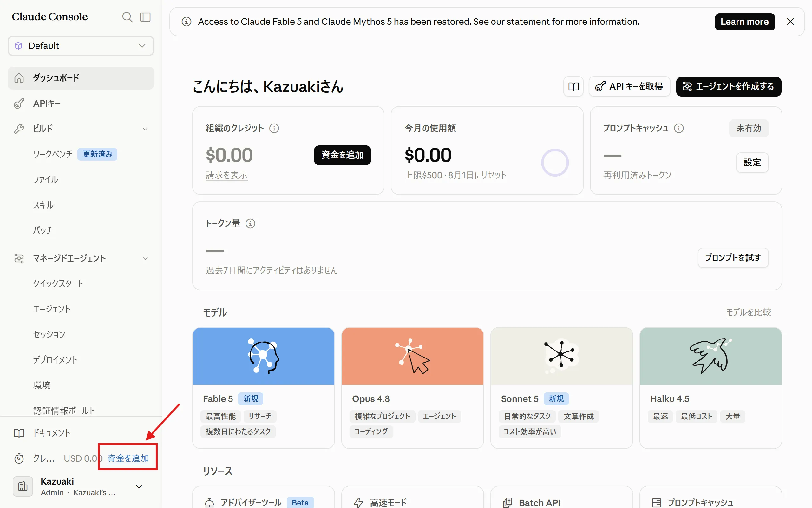Click the 更新済み badge next to ワークベンチ
This screenshot has width=812, height=508.
click(x=97, y=154)
